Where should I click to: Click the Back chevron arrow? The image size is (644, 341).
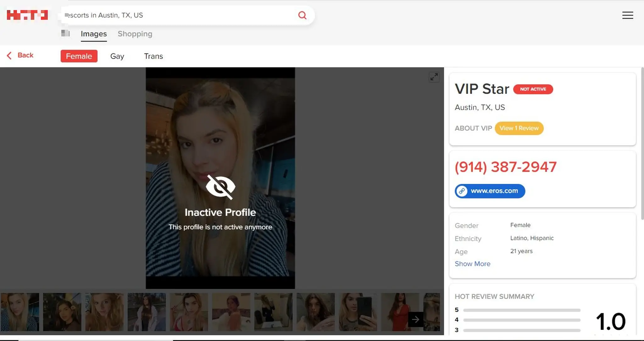coord(9,56)
